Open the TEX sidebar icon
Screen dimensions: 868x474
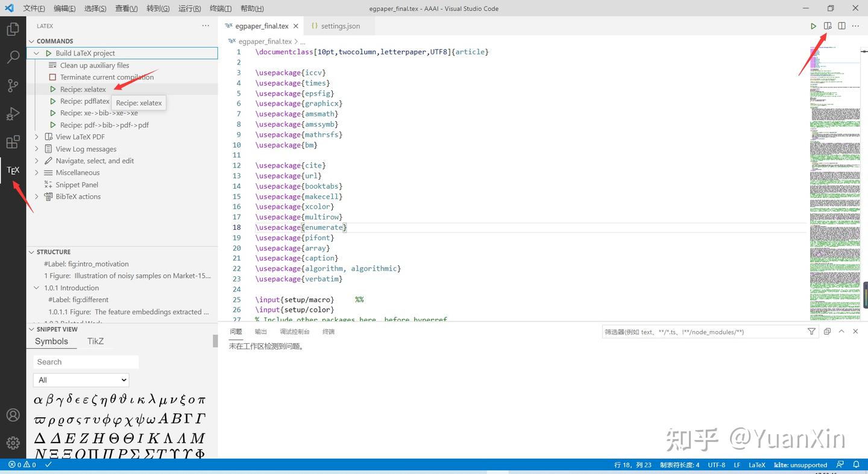(13, 171)
